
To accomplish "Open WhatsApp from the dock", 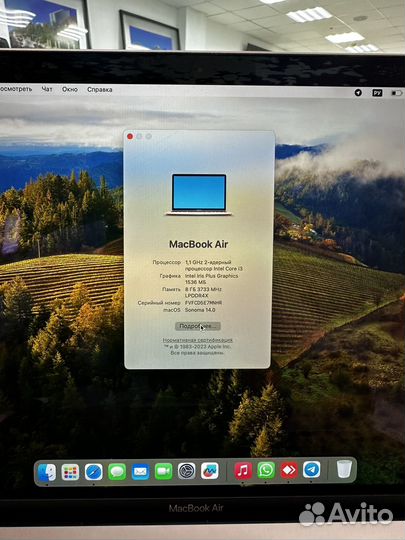I will pyautogui.click(x=266, y=470).
